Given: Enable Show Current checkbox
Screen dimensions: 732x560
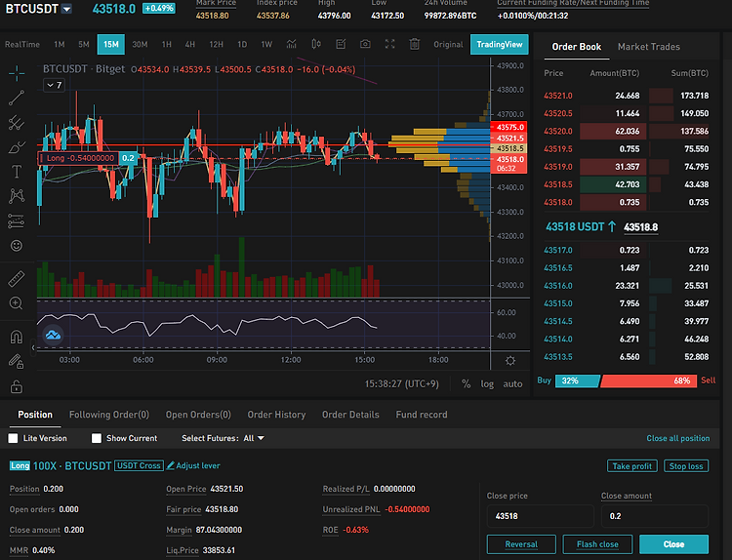Looking at the screenshot, I should [x=97, y=438].
